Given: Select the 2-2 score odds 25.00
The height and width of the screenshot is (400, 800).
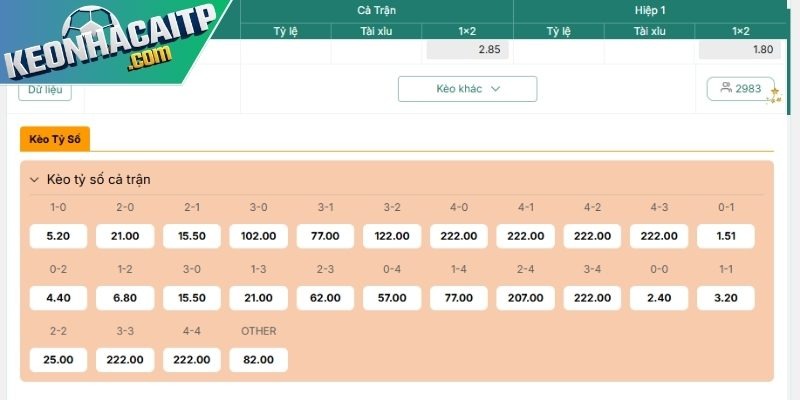Looking at the screenshot, I should (x=58, y=360).
